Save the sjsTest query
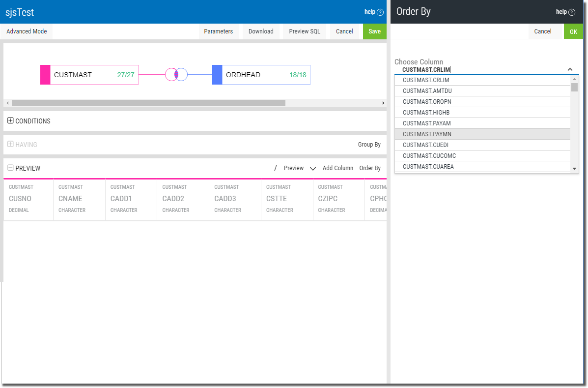 (375, 31)
